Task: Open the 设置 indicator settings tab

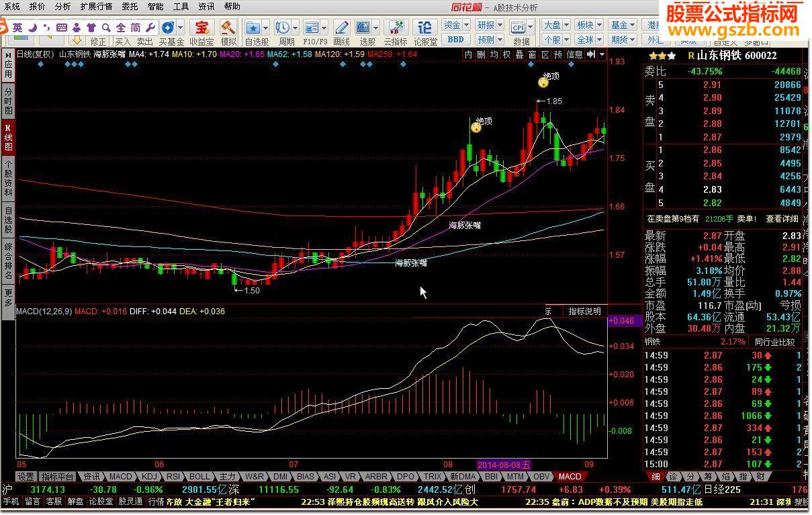Action: tap(26, 477)
